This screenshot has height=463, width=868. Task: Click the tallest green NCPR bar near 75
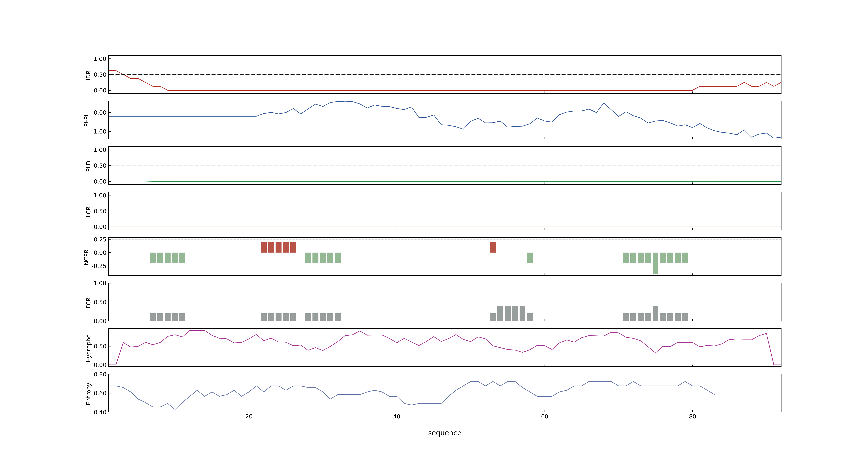pos(655,263)
